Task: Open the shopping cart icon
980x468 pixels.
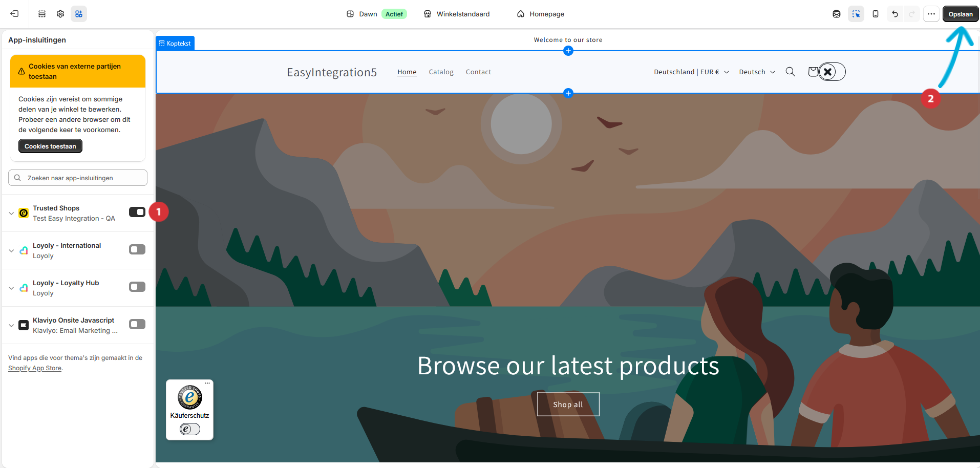Action: pos(813,72)
